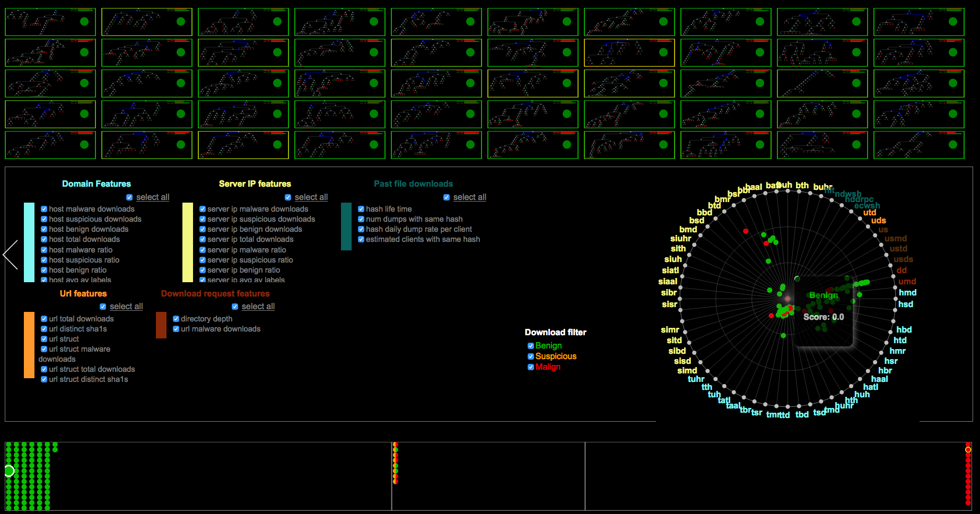Disable the Benign download filter

(531, 346)
